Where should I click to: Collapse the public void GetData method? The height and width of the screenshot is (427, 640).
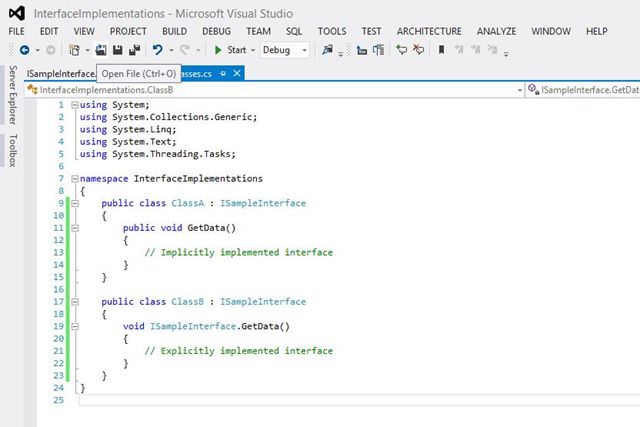click(75, 228)
